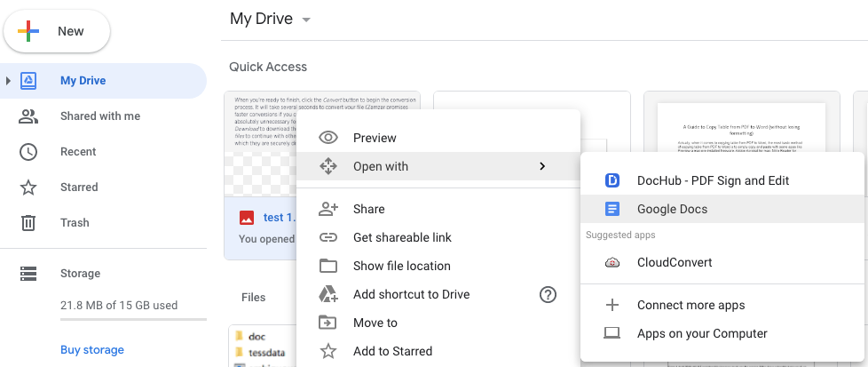This screenshot has height=367, width=868.
Task: Click the Recent clock icon
Action: 28,152
